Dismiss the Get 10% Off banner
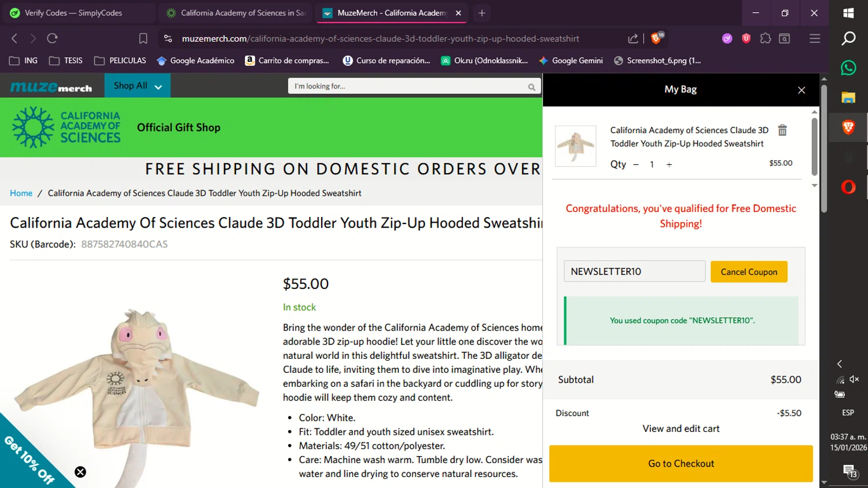The width and height of the screenshot is (868, 488). click(x=80, y=472)
